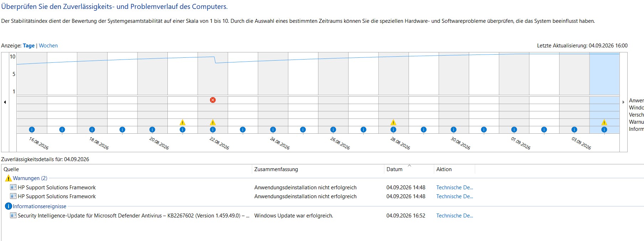Collapse the Informationsereignisse group

40,206
